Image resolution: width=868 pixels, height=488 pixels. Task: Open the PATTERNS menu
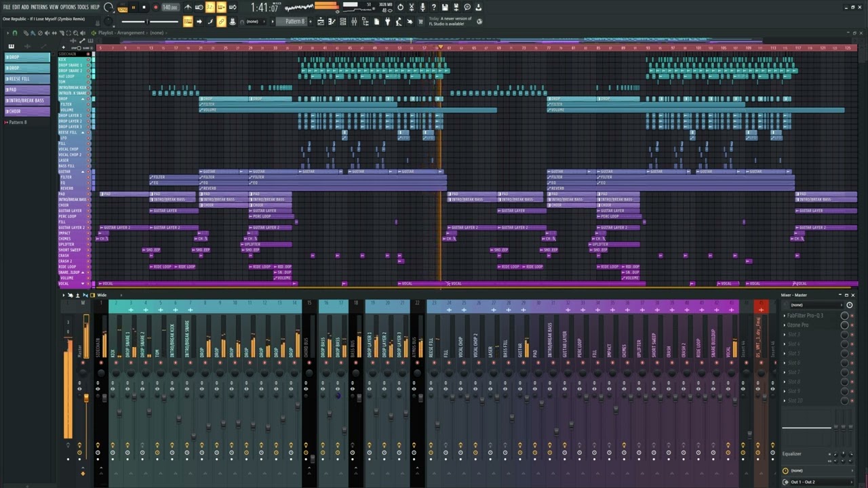tap(39, 7)
